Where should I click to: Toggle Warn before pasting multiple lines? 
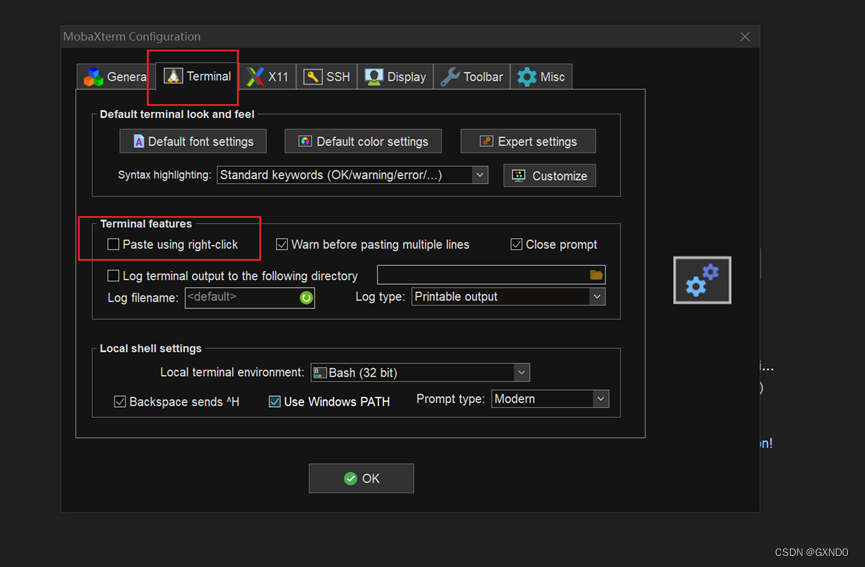tap(282, 244)
